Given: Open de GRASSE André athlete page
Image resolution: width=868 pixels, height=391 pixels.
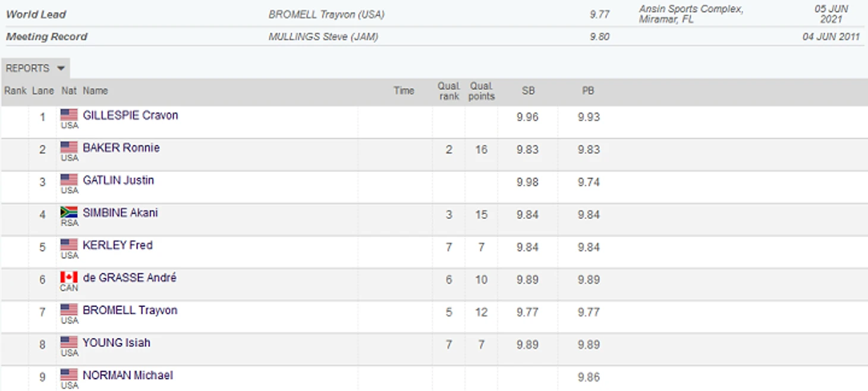Looking at the screenshot, I should click(130, 278).
